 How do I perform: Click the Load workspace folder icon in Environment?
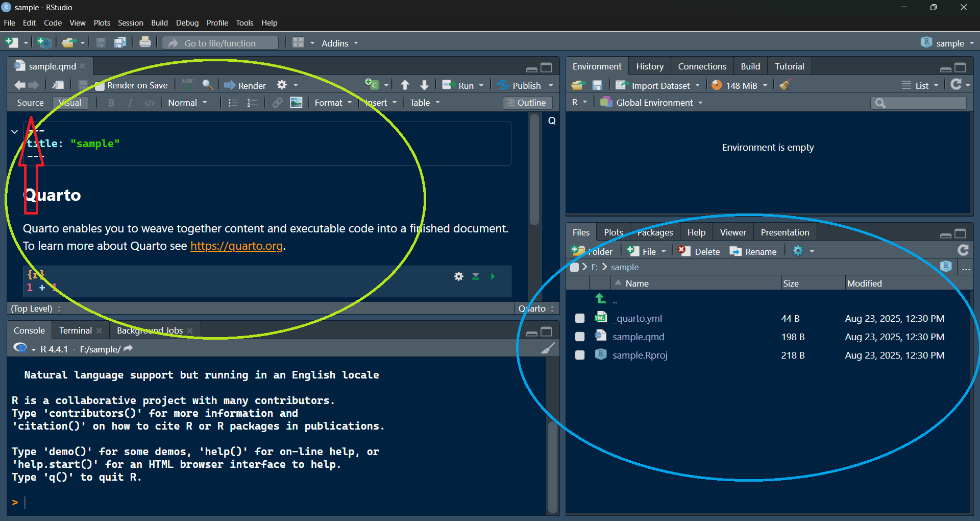click(578, 85)
